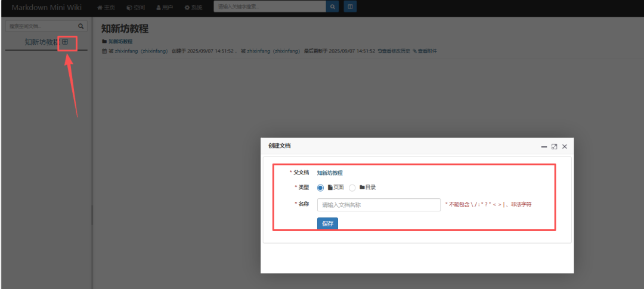644x289 pixels.
Task: Maximize the 创建文档 dialog
Action: (x=554, y=146)
